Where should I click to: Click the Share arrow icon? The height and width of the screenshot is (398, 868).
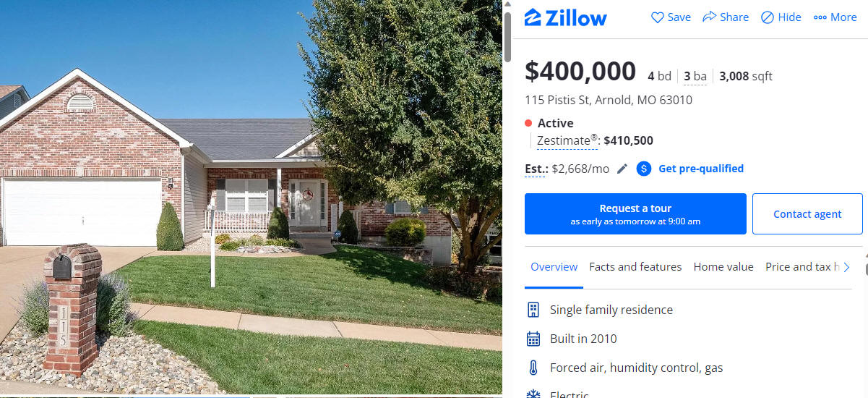click(x=709, y=17)
